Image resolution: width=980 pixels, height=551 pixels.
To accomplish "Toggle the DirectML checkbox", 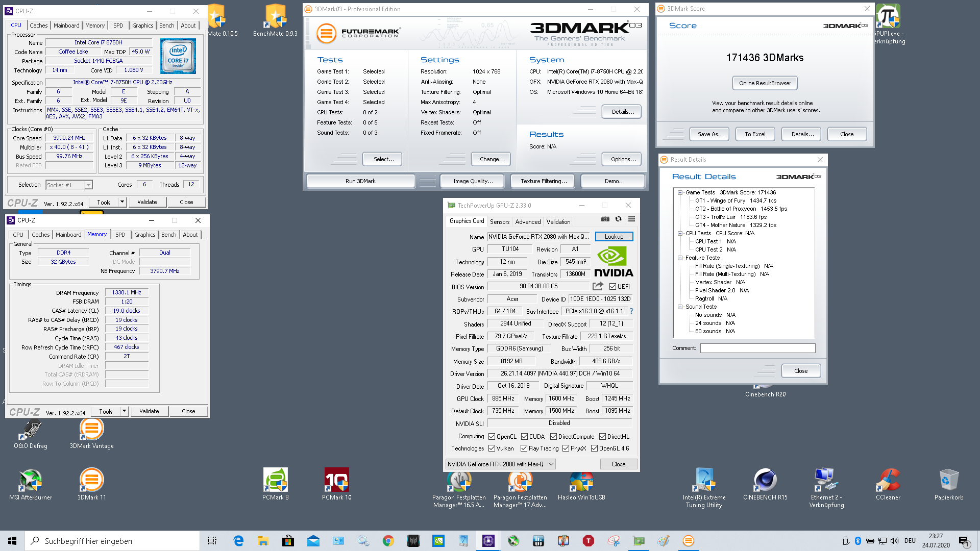I will point(602,436).
